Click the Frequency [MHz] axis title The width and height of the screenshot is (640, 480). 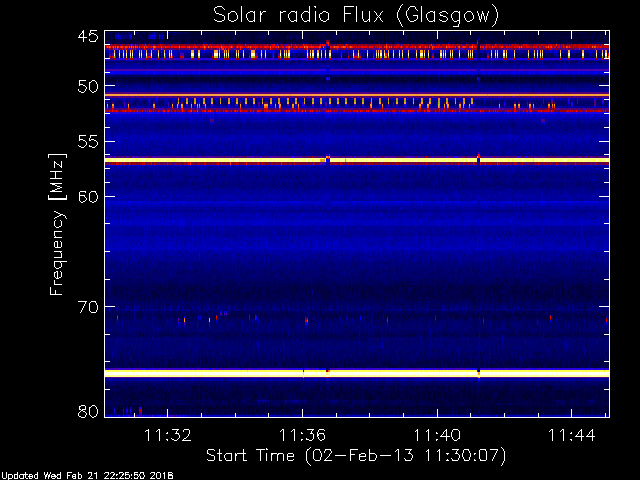pos(57,224)
